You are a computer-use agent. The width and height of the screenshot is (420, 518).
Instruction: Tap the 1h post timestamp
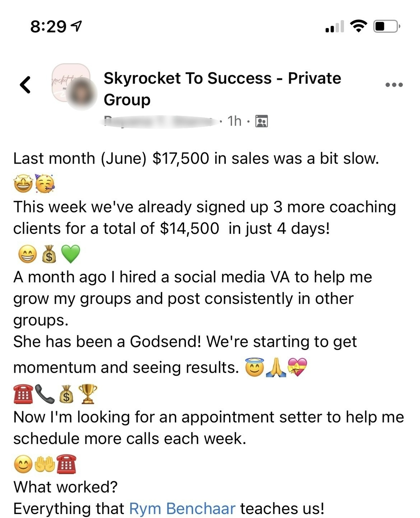[234, 121]
